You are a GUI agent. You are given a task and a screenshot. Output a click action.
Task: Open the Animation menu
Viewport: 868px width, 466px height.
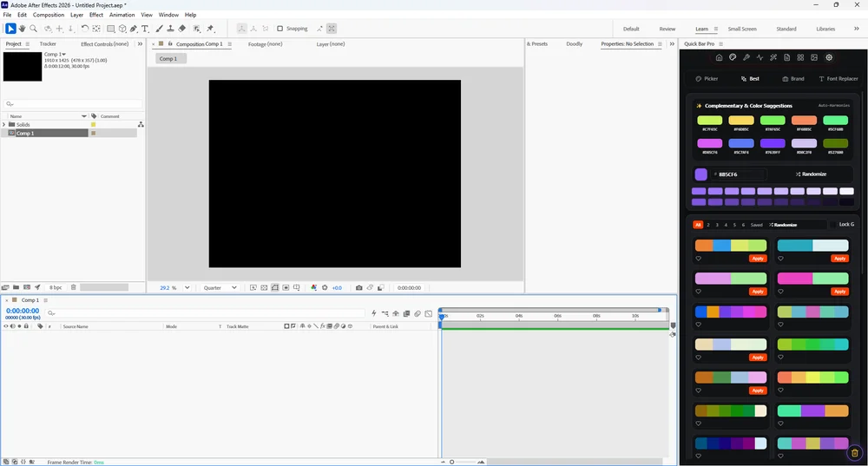tap(122, 15)
